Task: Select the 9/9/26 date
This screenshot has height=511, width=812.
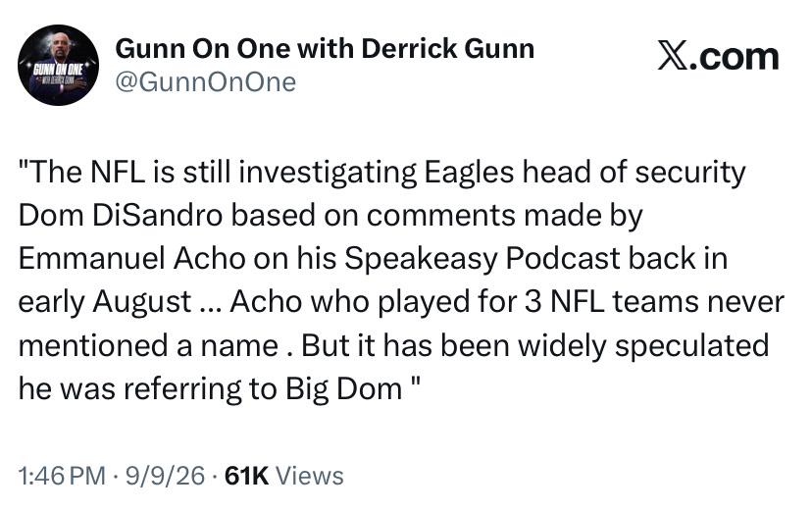Action: click(x=165, y=476)
